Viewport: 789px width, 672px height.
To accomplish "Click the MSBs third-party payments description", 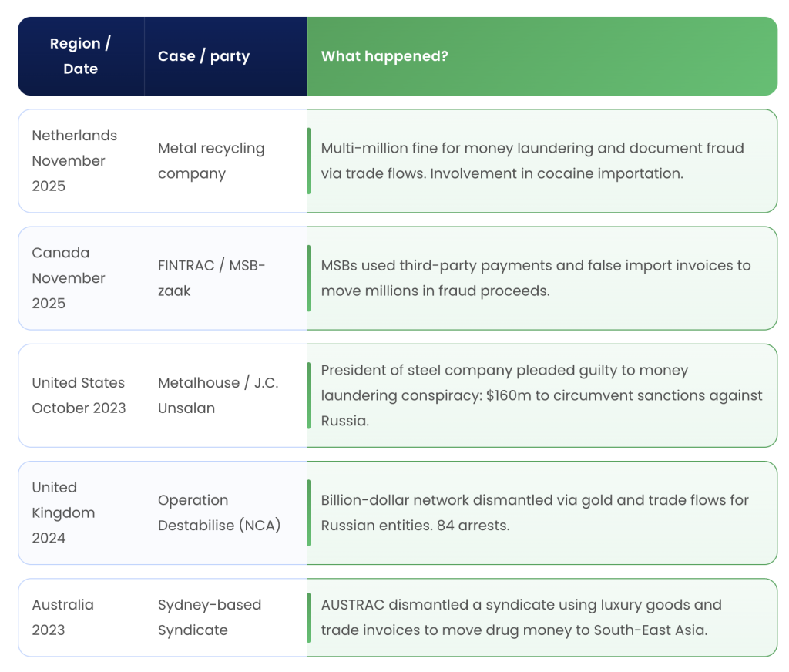I will point(535,278).
